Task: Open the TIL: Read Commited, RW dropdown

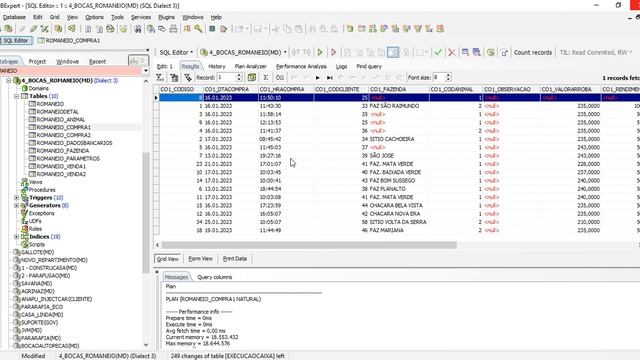Action: pos(596,52)
